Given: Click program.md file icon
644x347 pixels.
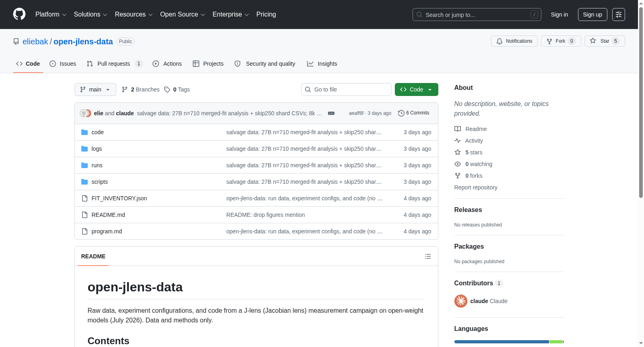Looking at the screenshot, I should tap(85, 231).
